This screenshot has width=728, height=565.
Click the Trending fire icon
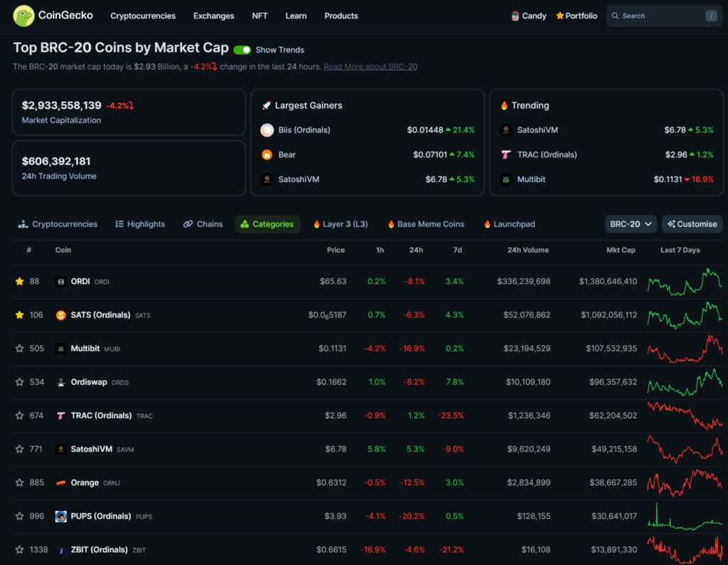tap(504, 105)
